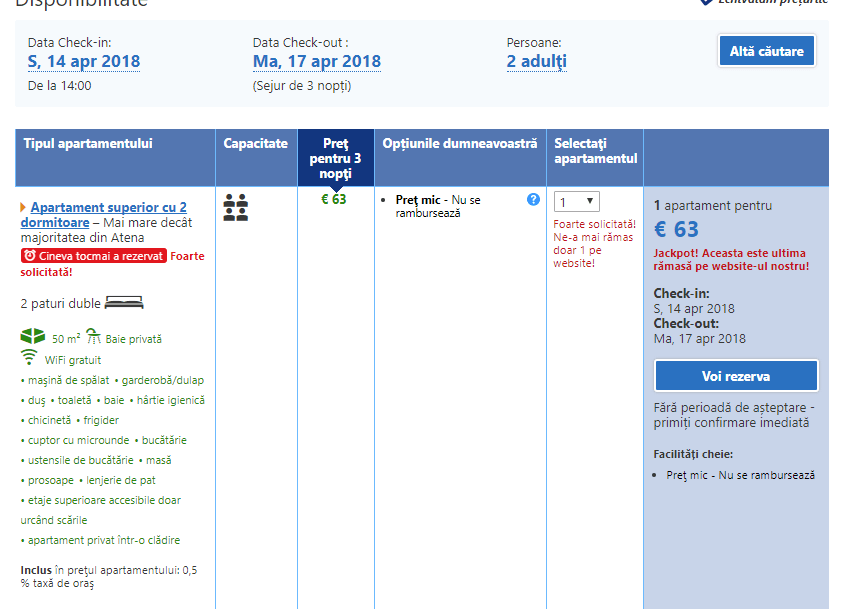Click the green 50 m² room size icon
This screenshot has width=842, height=614.
(x=33, y=337)
